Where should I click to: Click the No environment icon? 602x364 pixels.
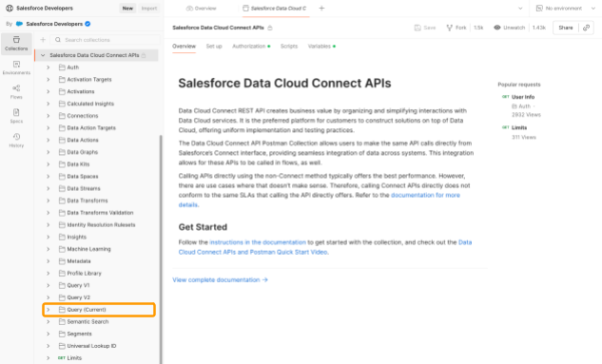click(x=539, y=8)
